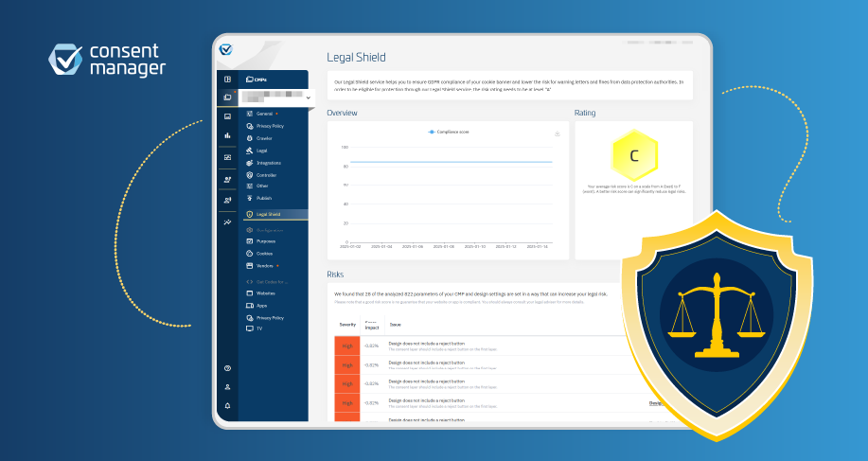Open the bar chart reports icon in the rail

click(x=227, y=135)
